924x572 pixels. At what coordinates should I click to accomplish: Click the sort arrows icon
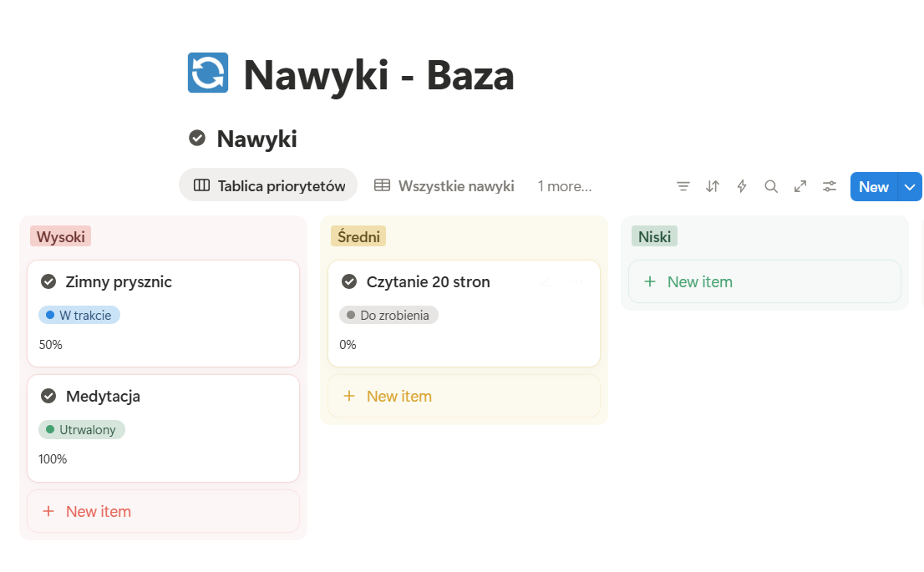coord(713,186)
